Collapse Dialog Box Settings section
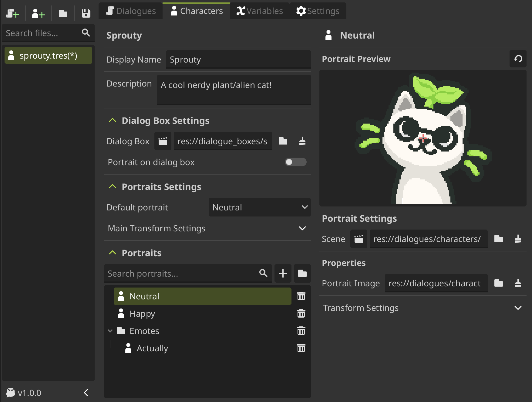Image resolution: width=532 pixels, height=402 pixels. (x=113, y=121)
